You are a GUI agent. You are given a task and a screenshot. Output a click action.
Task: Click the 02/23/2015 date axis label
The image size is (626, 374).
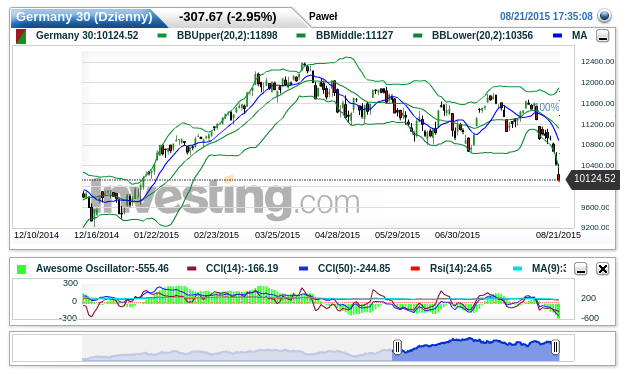[216, 235]
